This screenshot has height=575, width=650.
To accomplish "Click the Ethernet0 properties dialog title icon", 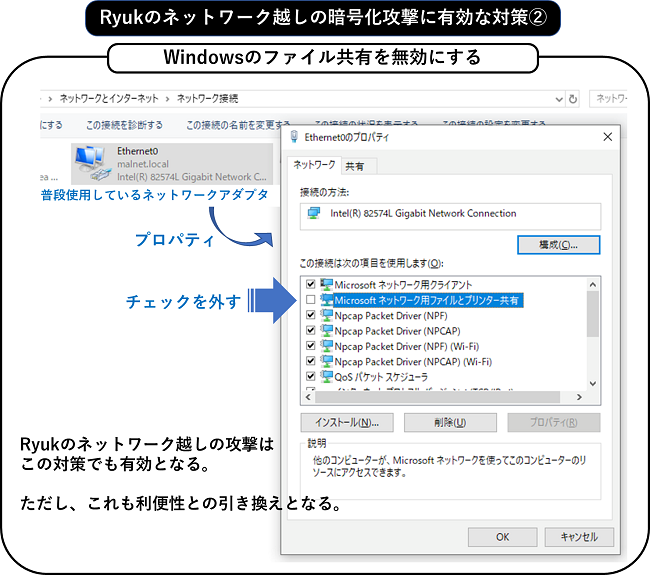I will coord(294,137).
